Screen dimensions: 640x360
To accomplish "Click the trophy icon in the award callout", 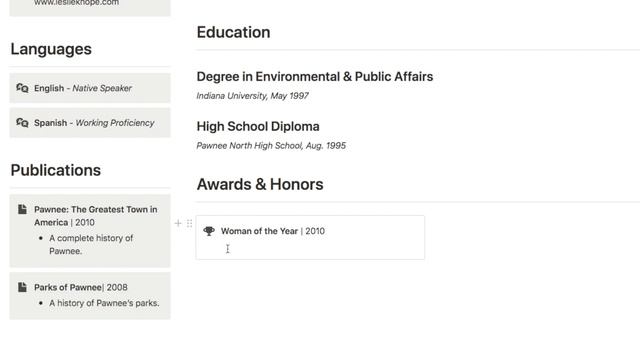I will pos(209,231).
